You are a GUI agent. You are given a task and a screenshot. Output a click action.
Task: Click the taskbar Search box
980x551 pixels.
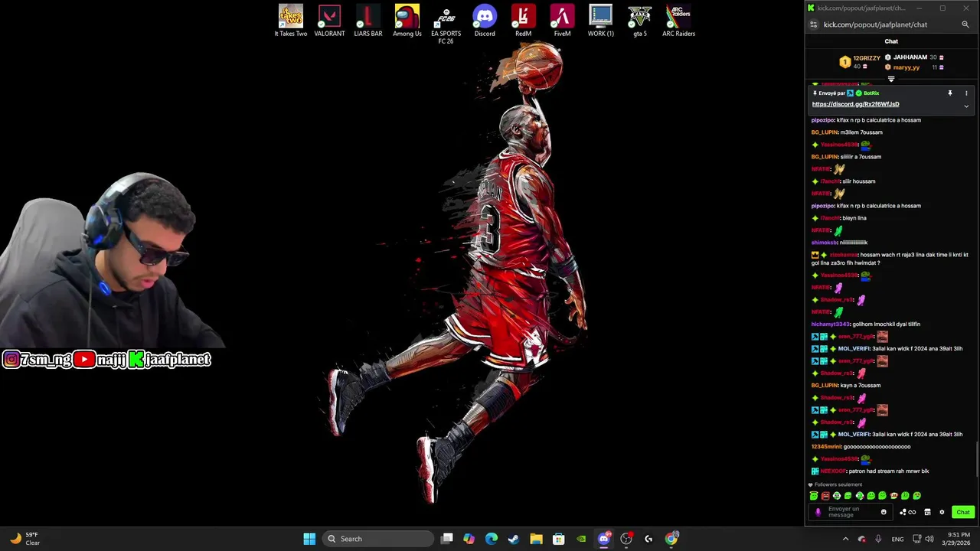(377, 539)
